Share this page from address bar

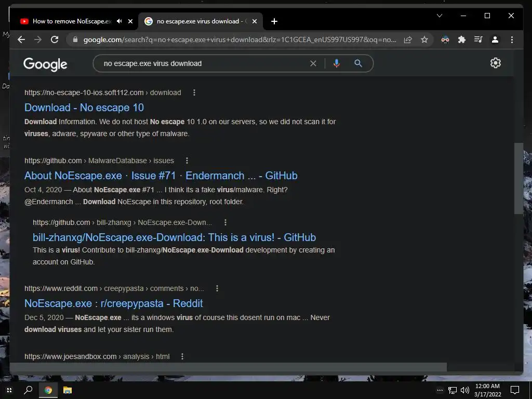[x=408, y=39]
